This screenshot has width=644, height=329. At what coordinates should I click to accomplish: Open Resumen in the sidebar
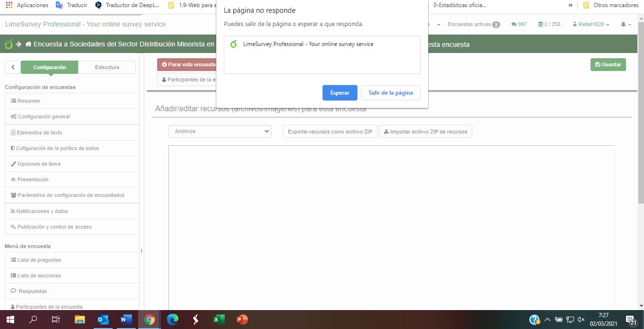coord(72,101)
